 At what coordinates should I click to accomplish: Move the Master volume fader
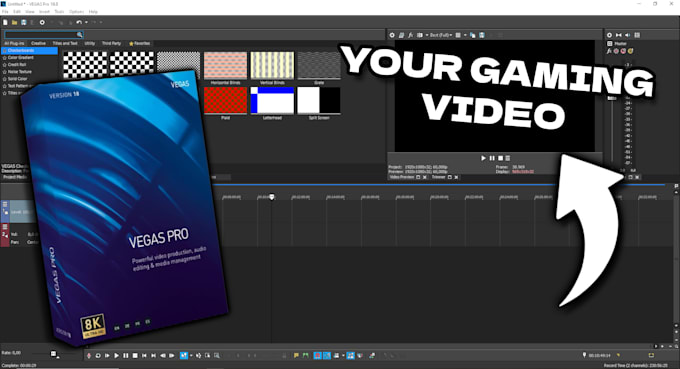pyautogui.click(x=612, y=98)
